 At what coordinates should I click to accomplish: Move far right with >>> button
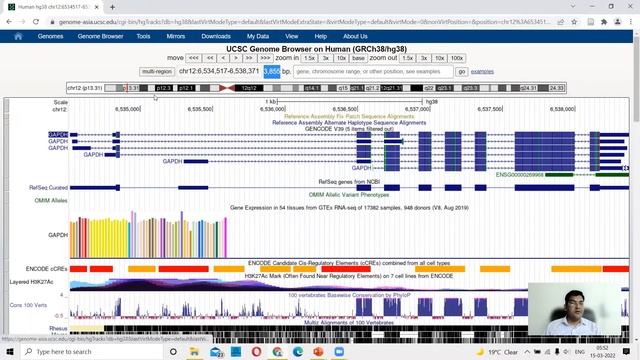(265, 58)
